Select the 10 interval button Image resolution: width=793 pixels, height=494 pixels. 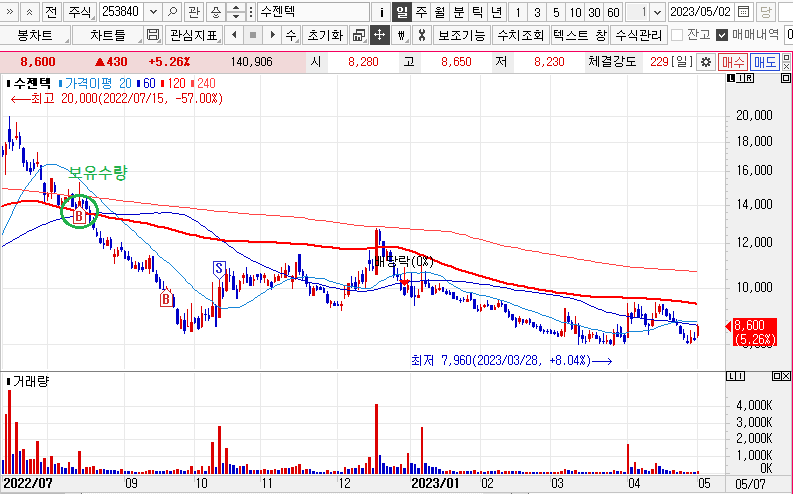[575, 12]
